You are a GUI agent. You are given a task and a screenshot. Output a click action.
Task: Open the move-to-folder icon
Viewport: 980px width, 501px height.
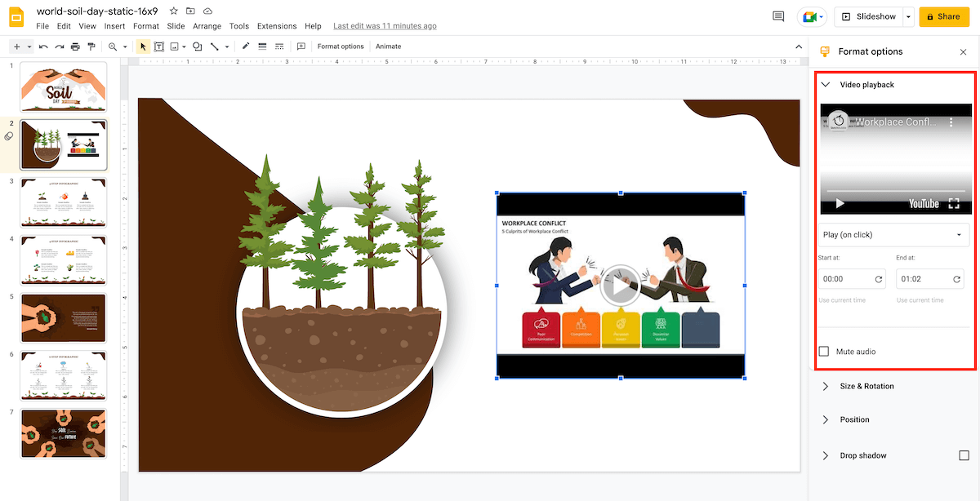point(190,11)
